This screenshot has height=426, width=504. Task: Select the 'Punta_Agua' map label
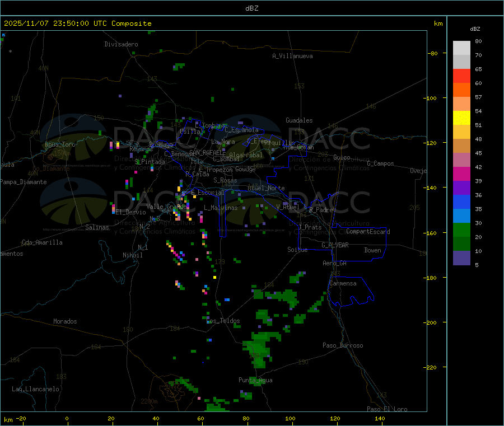tap(255, 380)
